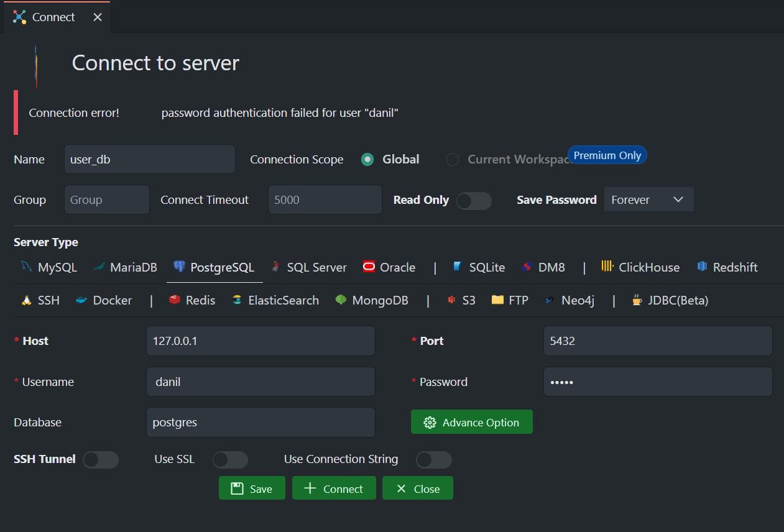Select the MySQL server type icon
The width and height of the screenshot is (784, 532).
pos(26,267)
